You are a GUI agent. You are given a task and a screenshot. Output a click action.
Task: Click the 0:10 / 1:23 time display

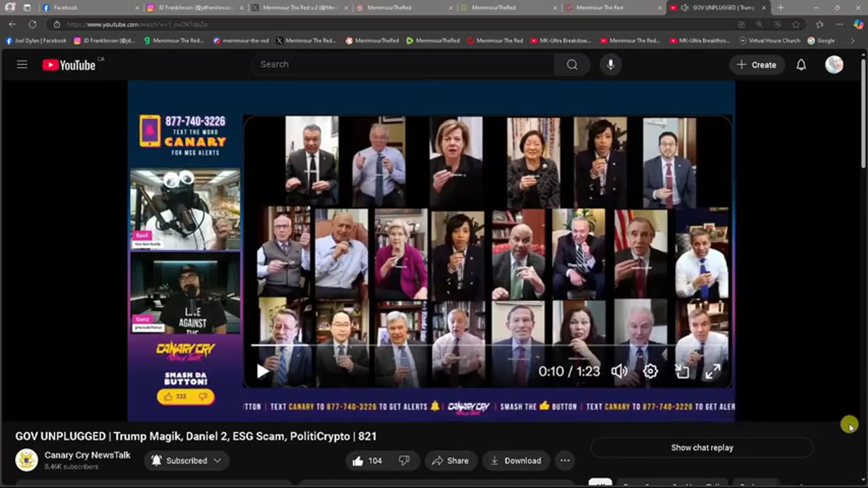569,371
